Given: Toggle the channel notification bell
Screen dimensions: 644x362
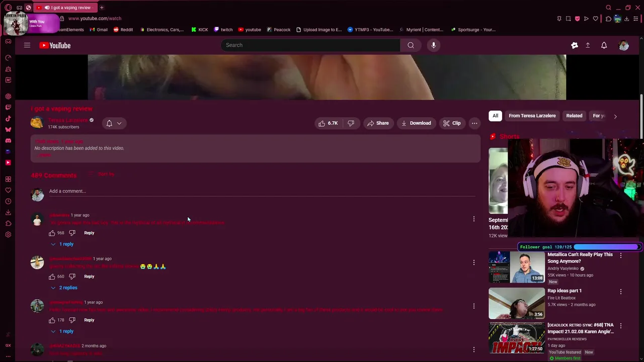Looking at the screenshot, I should [109, 123].
